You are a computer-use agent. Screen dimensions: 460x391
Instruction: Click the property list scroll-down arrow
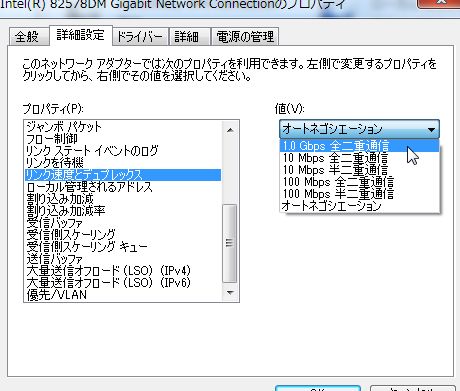[230, 292]
